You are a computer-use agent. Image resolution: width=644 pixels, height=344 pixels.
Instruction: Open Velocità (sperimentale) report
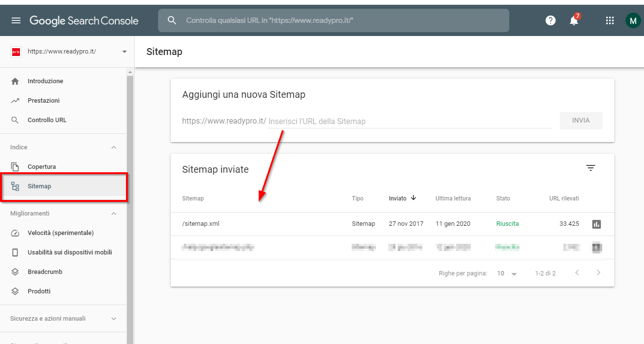click(61, 233)
